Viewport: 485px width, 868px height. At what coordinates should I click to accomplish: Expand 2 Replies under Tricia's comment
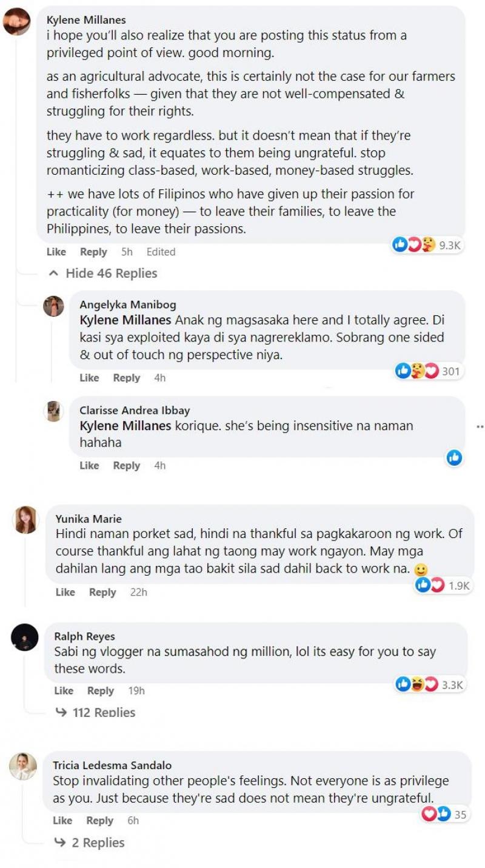(90, 843)
